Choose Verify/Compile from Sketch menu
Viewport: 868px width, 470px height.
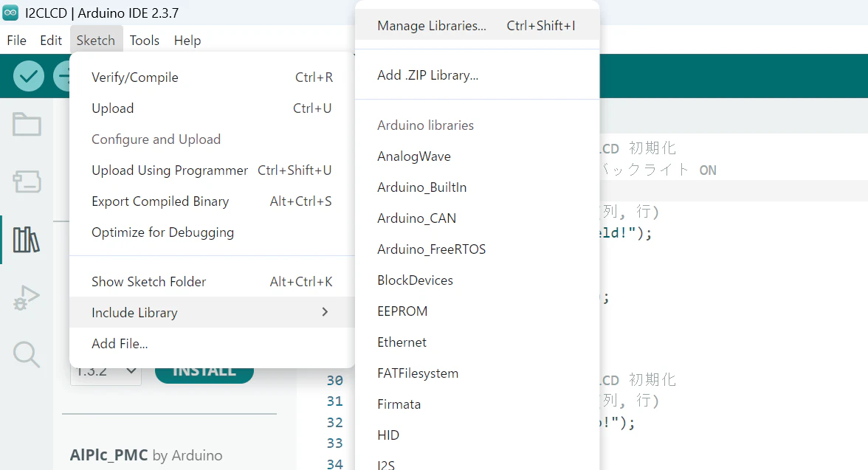click(212, 77)
